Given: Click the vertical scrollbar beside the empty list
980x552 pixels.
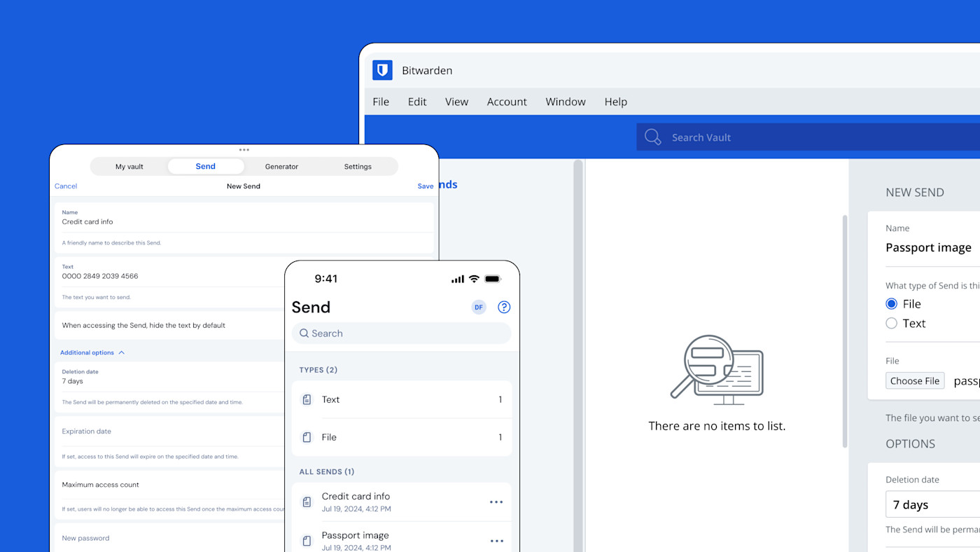Looking at the screenshot, I should point(845,329).
